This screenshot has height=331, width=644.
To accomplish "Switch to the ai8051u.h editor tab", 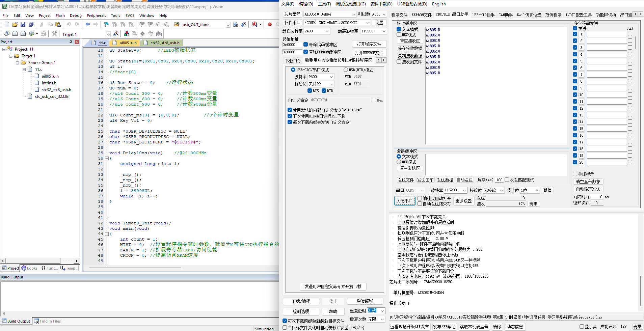I will pos(128,43).
